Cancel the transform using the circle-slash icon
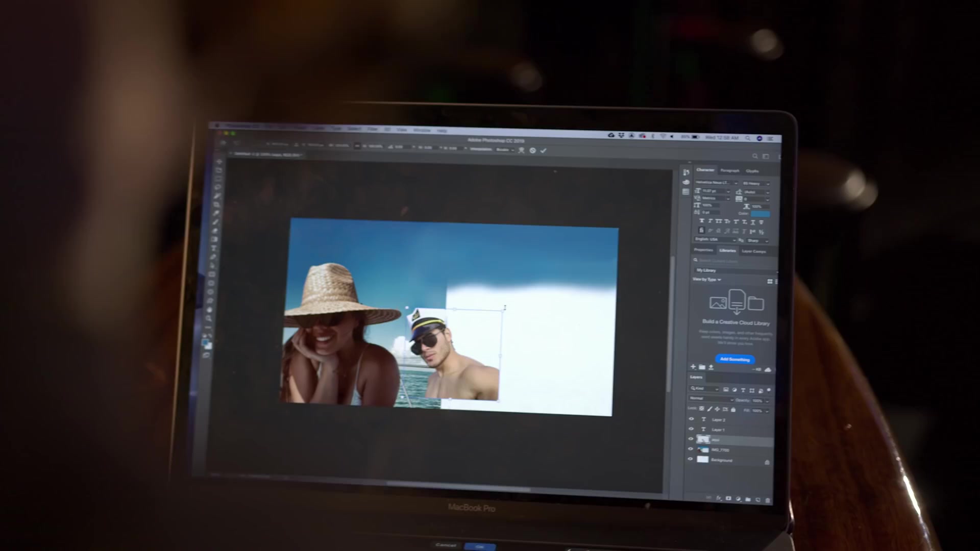The image size is (980, 551). point(532,151)
